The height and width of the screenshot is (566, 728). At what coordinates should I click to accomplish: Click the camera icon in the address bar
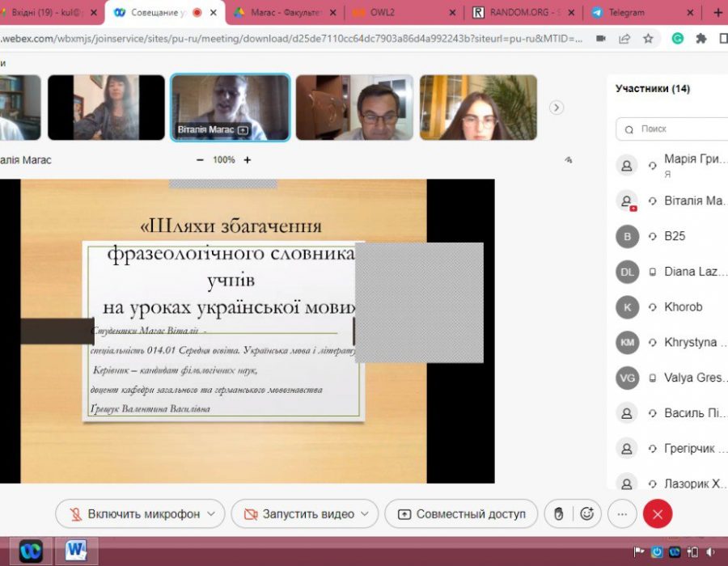(601, 38)
